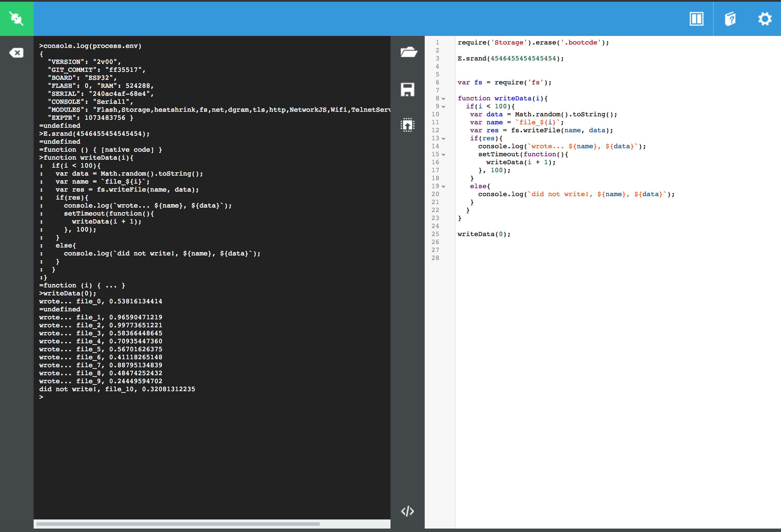Collapse the setTimeout callback on line 15

click(444, 155)
